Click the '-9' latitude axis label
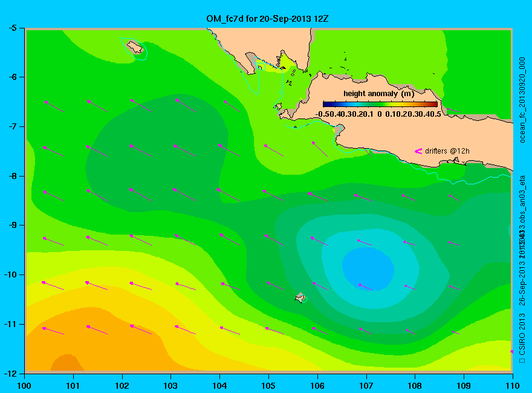 click(x=12, y=225)
